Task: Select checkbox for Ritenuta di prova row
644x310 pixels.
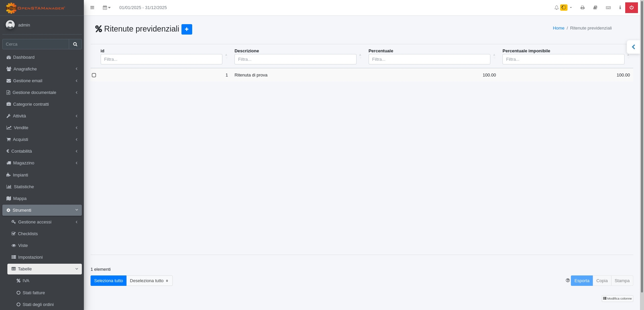Action: coord(94,75)
